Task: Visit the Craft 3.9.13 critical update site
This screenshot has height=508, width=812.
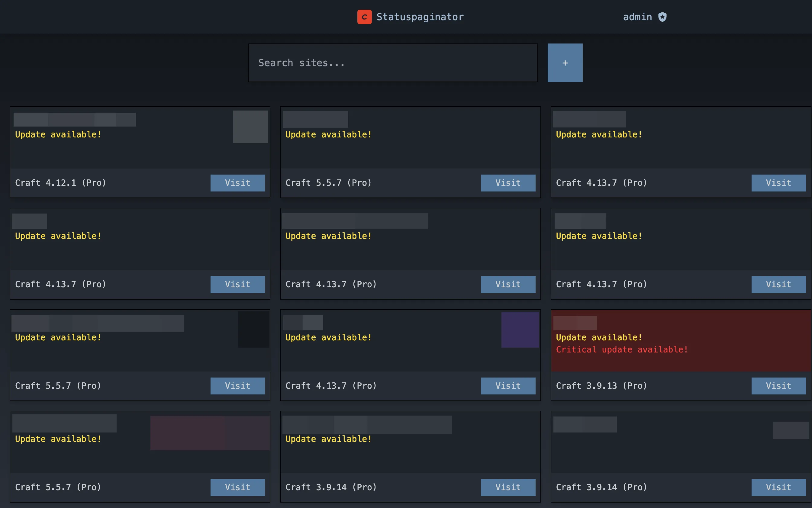Action: pos(778,386)
